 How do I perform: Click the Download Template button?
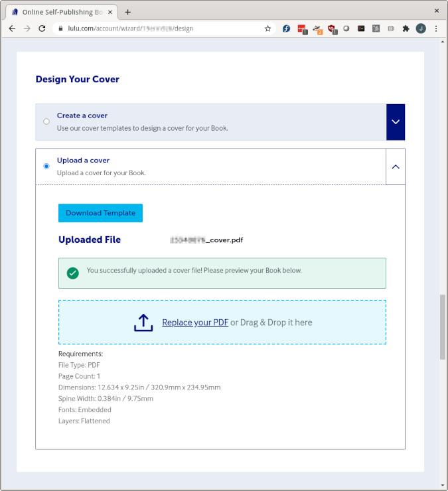100,213
